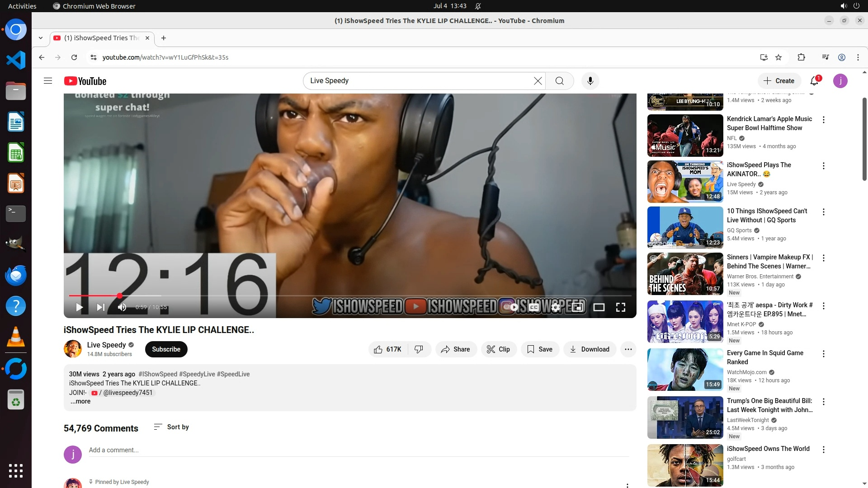868x488 pixels.
Task: Open Sort by comments dropdown
Action: pos(171,427)
